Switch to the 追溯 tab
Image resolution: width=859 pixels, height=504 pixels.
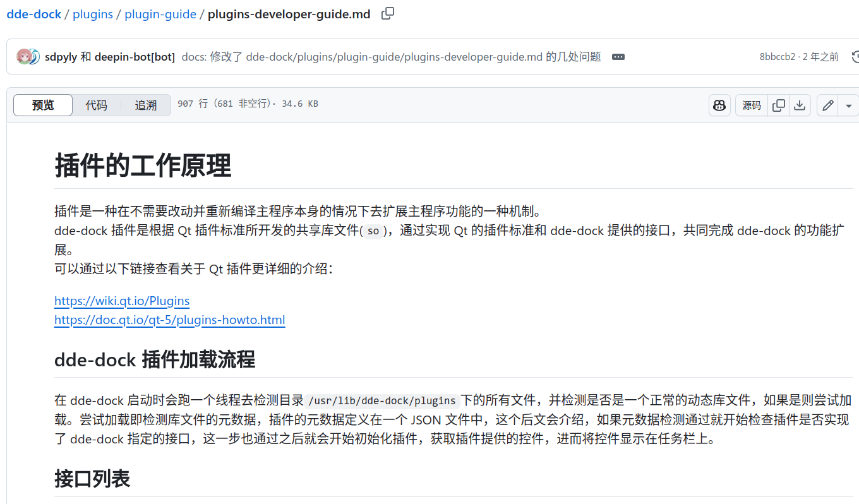[146, 105]
